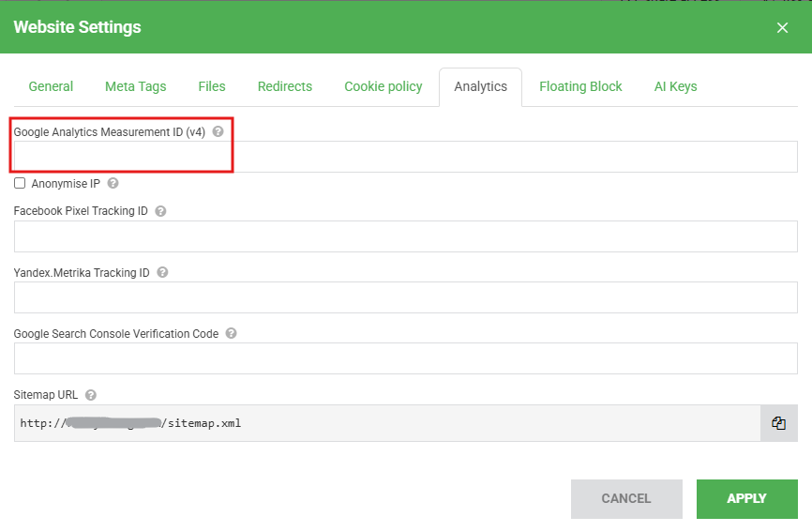Focus the Google Analytics Measurement ID field

[405, 157]
